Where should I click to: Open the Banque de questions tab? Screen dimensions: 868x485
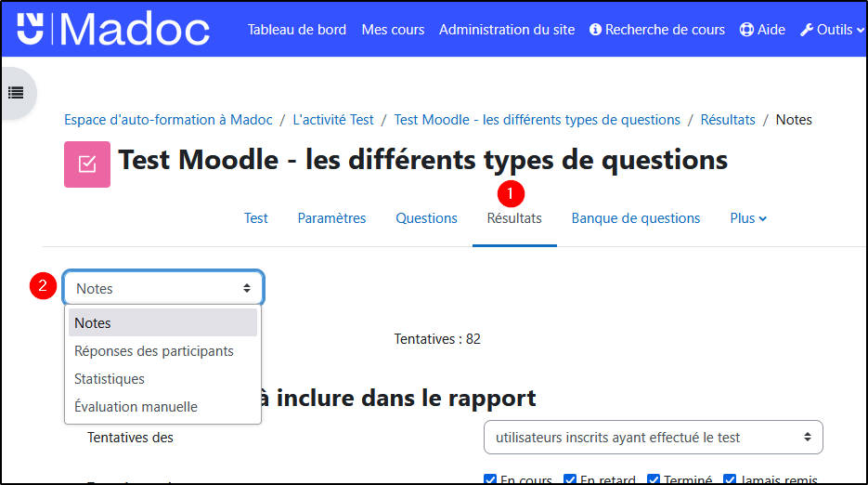(636, 218)
